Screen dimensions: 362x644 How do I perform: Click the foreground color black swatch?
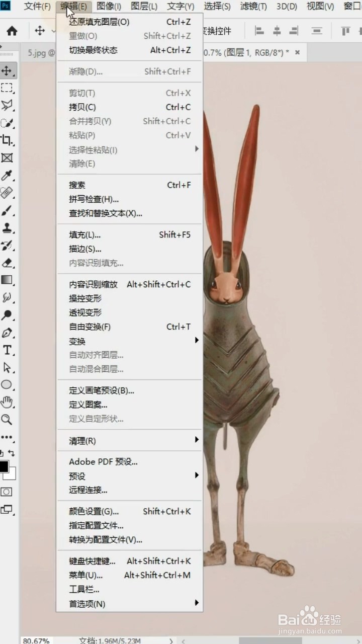(4, 466)
